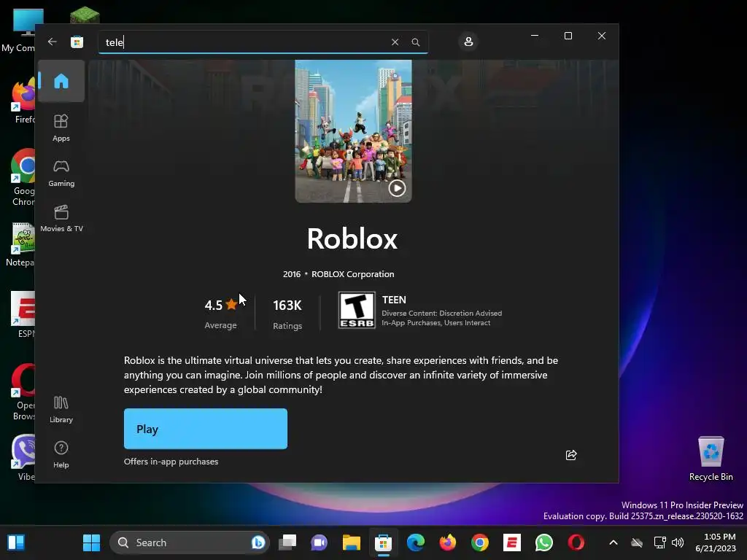The height and width of the screenshot is (560, 747).
Task: Select the My Computer desktop icon
Action: (x=20, y=31)
